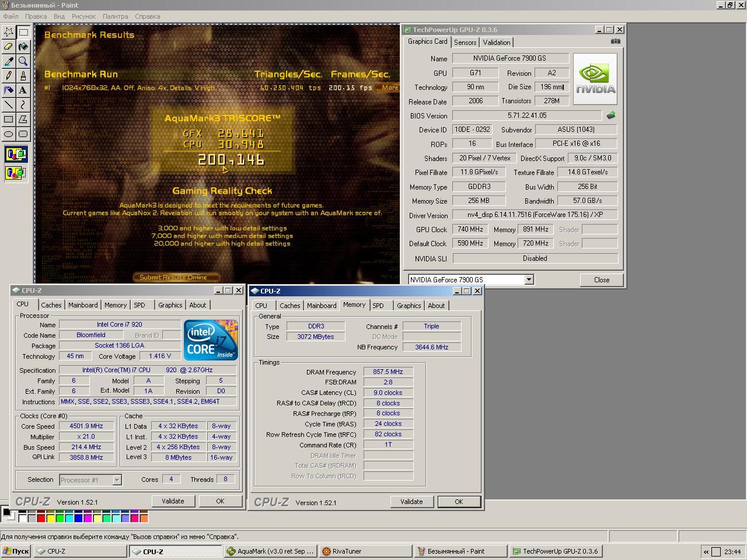The height and width of the screenshot is (560, 747).
Task: Select the Rectangle shape tool
Action: 9,120
